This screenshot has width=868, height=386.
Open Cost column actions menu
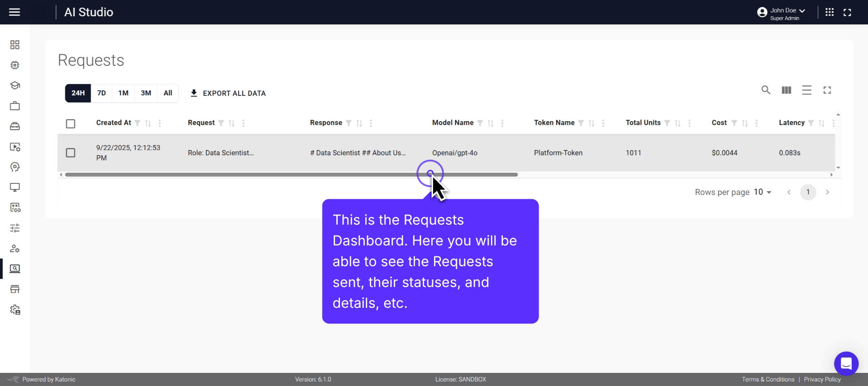[x=756, y=123]
